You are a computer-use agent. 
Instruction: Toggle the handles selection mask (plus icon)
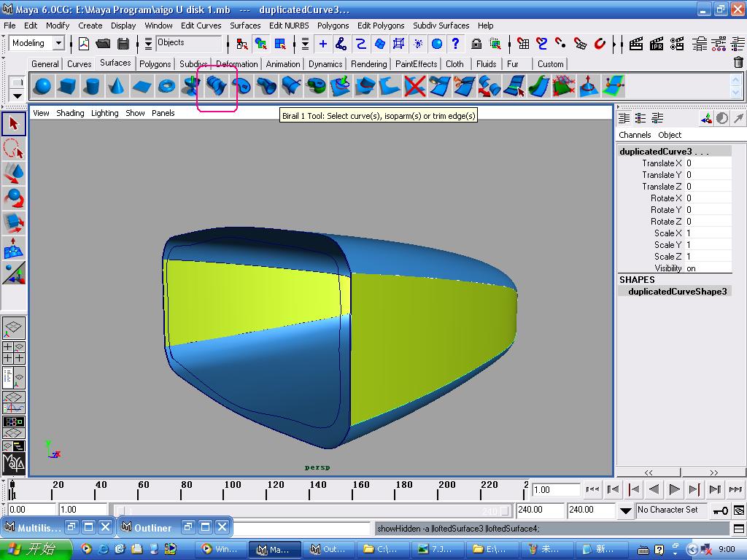tap(322, 44)
